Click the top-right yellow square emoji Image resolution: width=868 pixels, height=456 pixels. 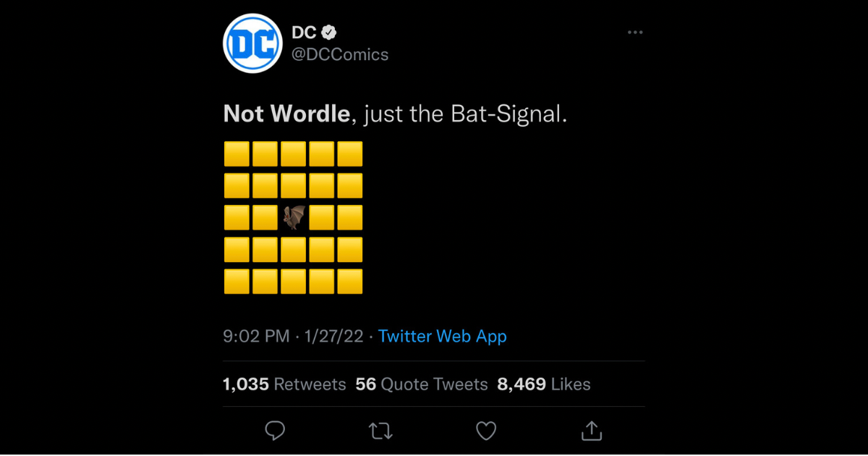coord(349,154)
